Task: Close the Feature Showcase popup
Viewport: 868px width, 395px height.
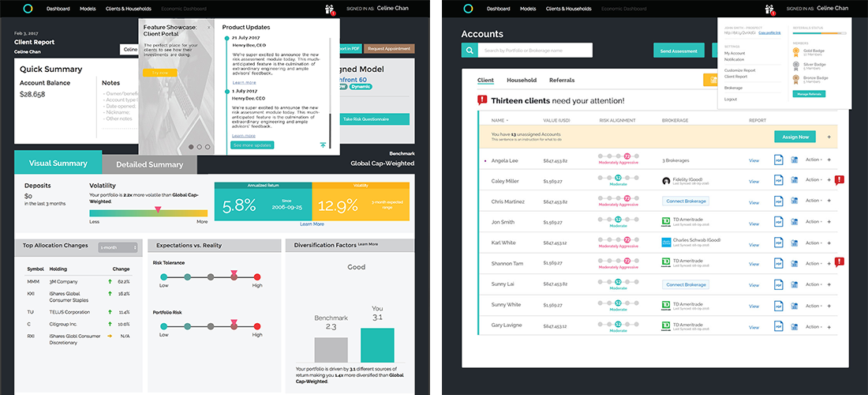Action: [209, 27]
